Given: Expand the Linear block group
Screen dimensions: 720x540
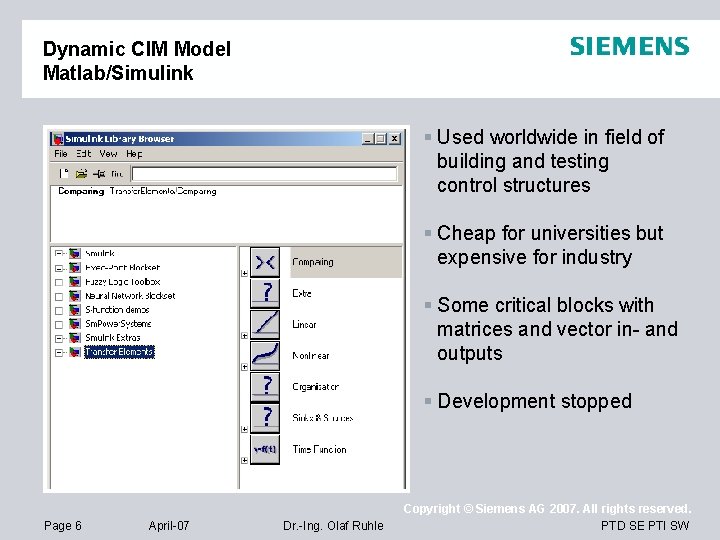Looking at the screenshot, I should click(x=244, y=336).
